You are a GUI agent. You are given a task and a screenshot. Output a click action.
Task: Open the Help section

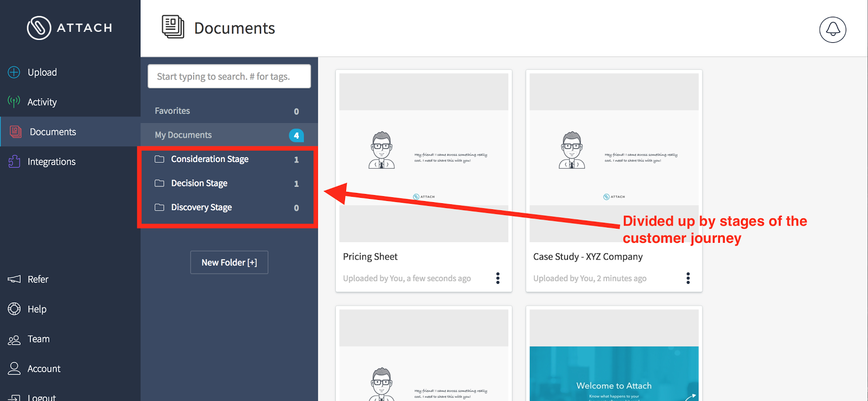[37, 309]
